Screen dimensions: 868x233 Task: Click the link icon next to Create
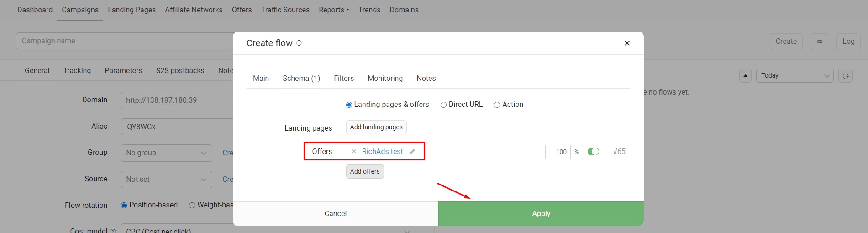tap(820, 42)
